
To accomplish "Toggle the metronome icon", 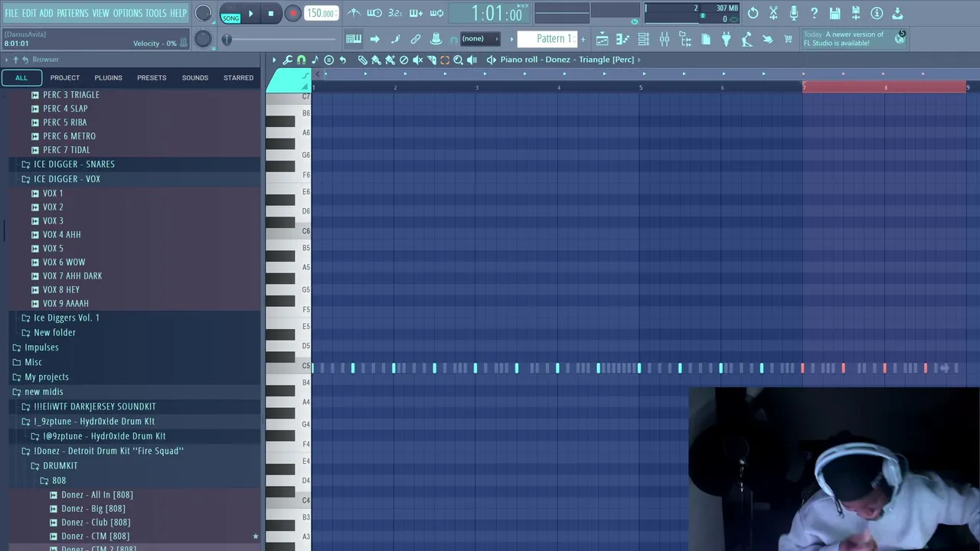I will coord(354,13).
